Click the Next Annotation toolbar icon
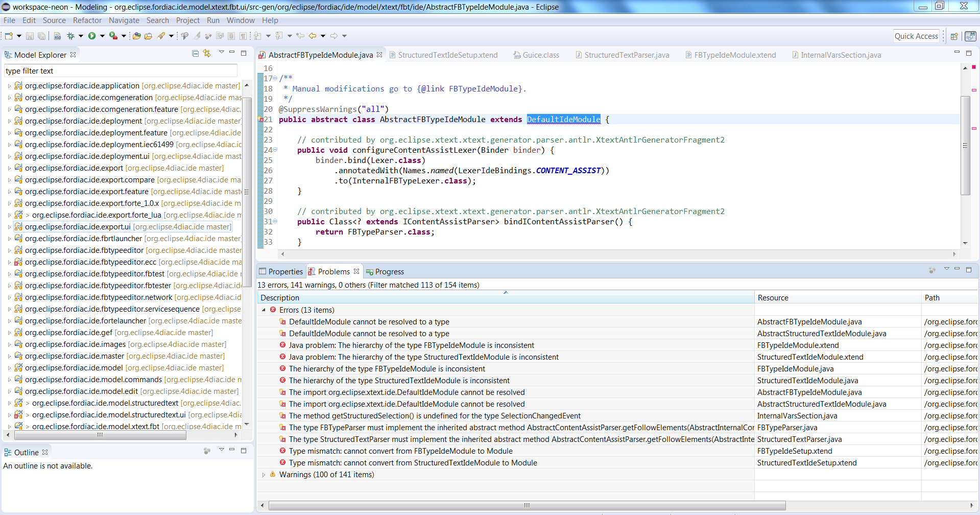Viewport: 980px width, 515px height. point(257,36)
